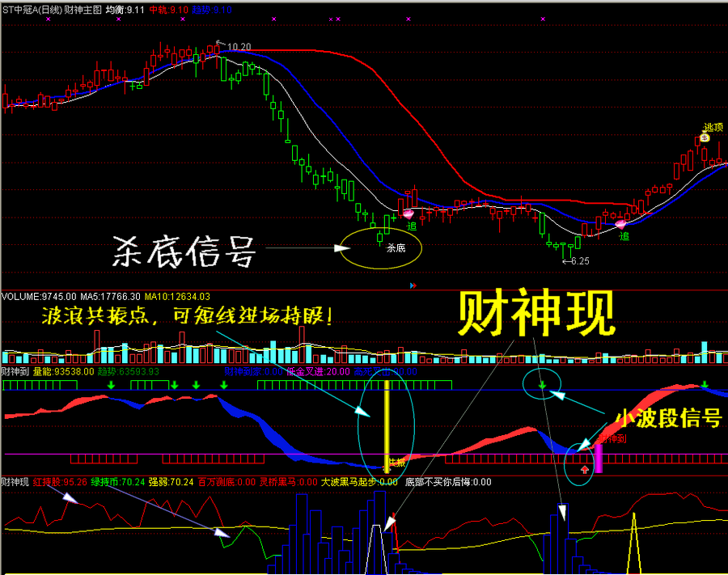Click the money bag icon under 逃顶
The height and width of the screenshot is (575, 728).
705,137
